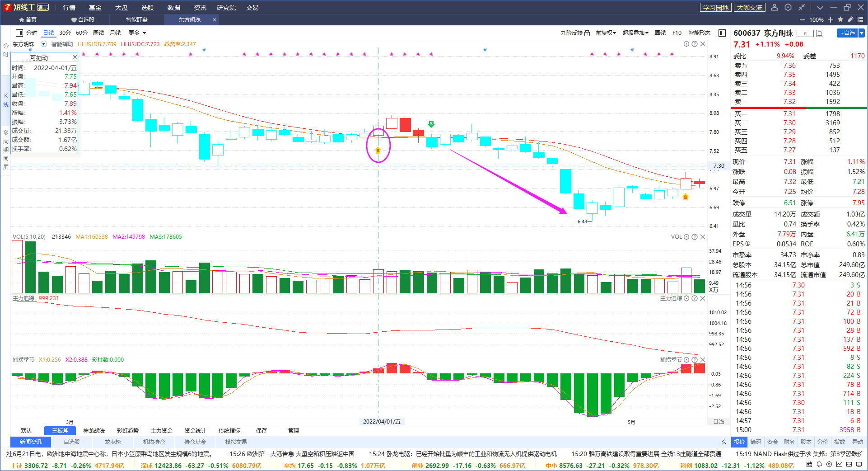Open the 行情 menu
Image resolution: width=868 pixels, height=471 pixels.
(69, 8)
